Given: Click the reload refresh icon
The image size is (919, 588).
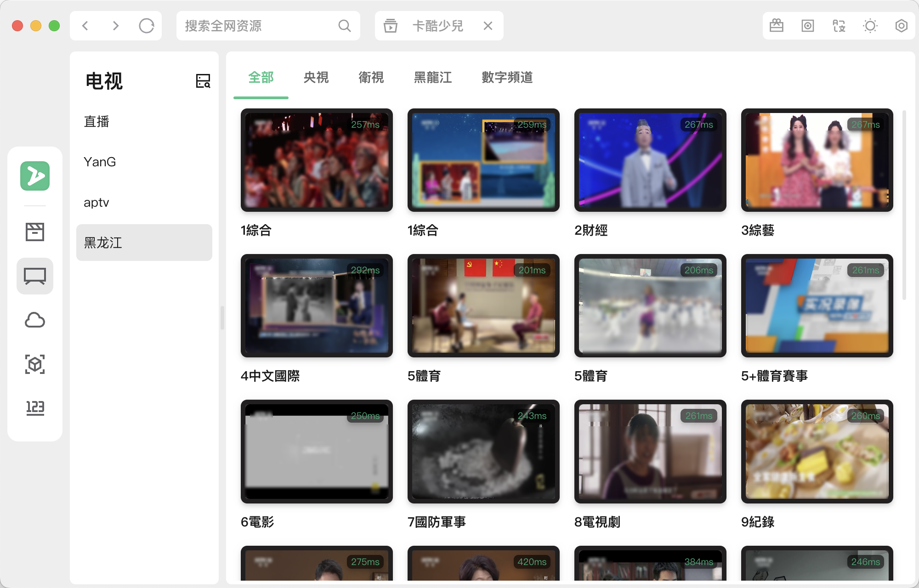Looking at the screenshot, I should (147, 26).
